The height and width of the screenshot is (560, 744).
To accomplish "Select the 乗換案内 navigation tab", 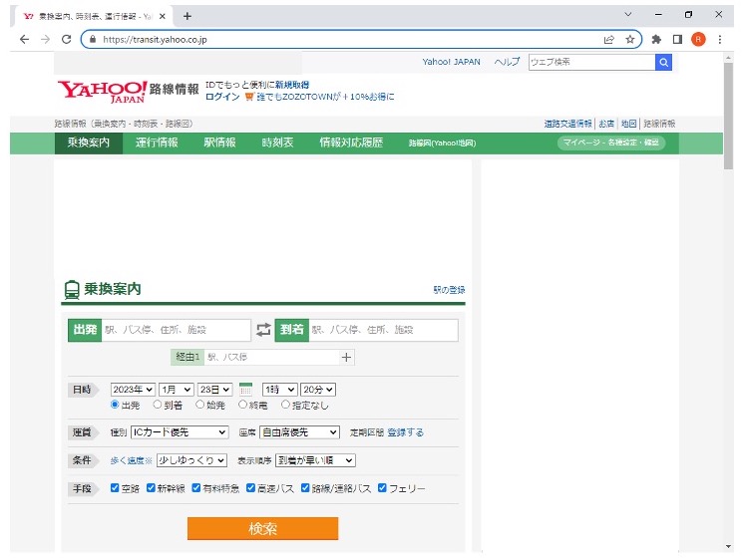I will [89, 142].
